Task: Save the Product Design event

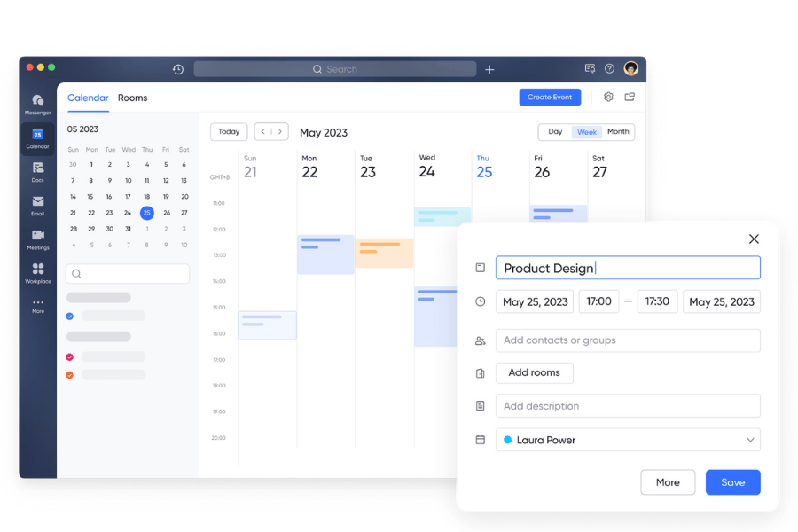Action: (x=732, y=482)
